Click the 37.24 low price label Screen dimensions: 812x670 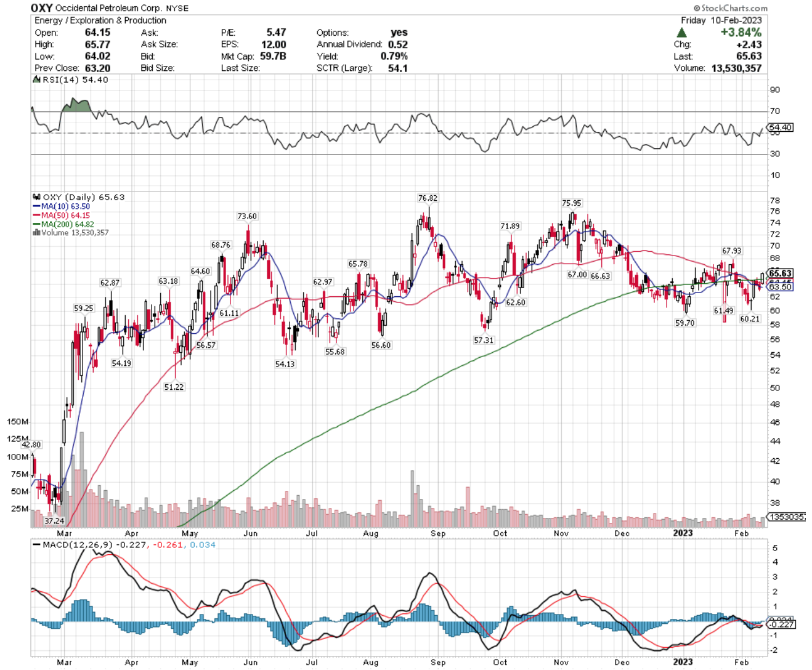(54, 521)
